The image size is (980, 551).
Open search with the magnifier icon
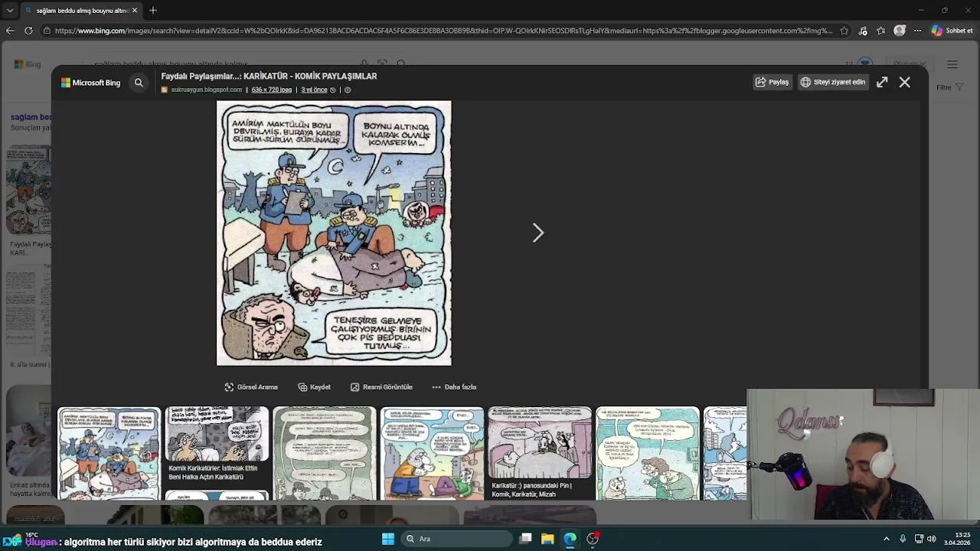[x=139, y=83]
